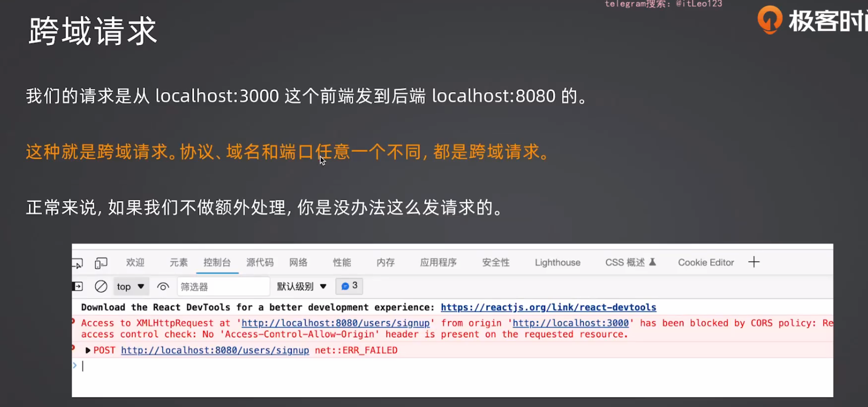Select the 控制台 tab
This screenshot has height=407, width=868.
tap(217, 263)
